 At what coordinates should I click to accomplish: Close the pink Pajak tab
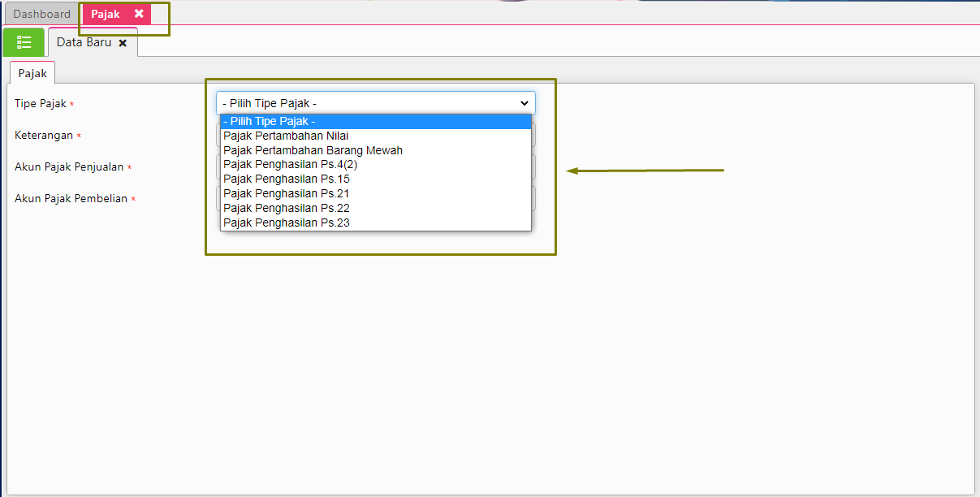pos(139,14)
